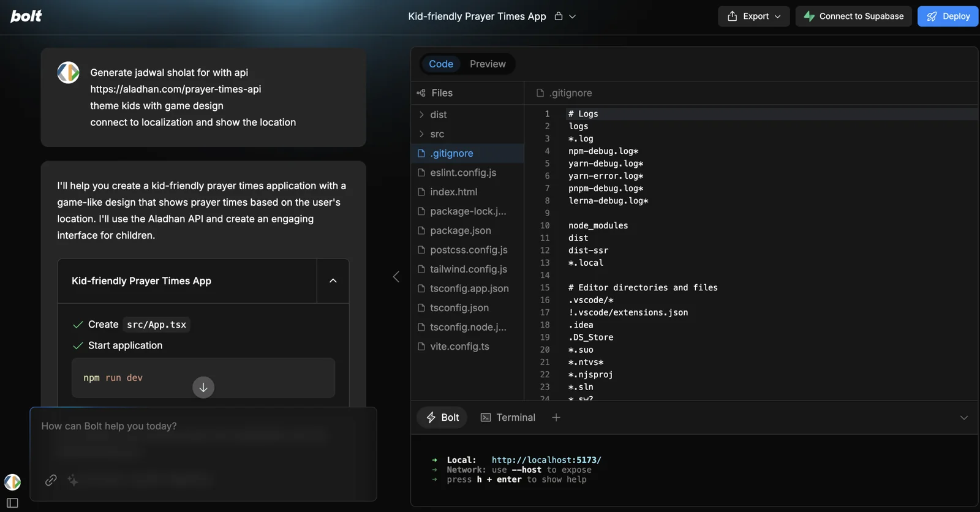This screenshot has width=980, height=512.
Task: Toggle the sidebar panel icon
Action: coord(12,503)
